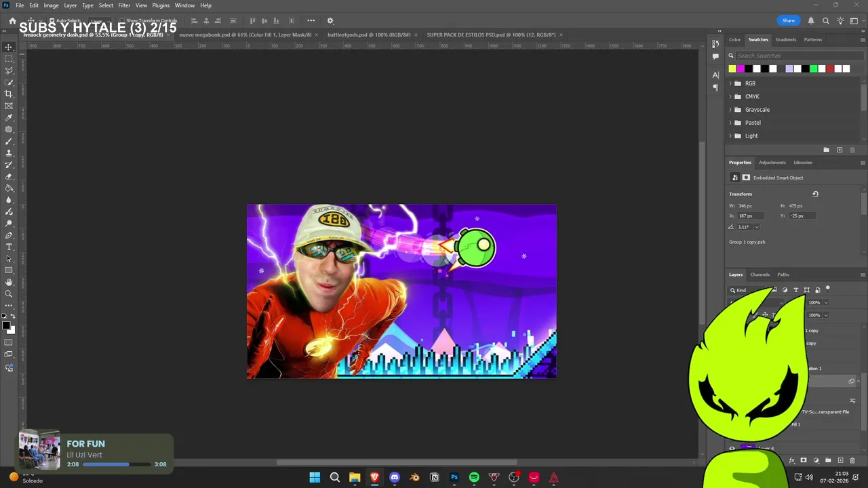The height and width of the screenshot is (488, 868).
Task: Click the Share button
Action: click(x=788, y=21)
